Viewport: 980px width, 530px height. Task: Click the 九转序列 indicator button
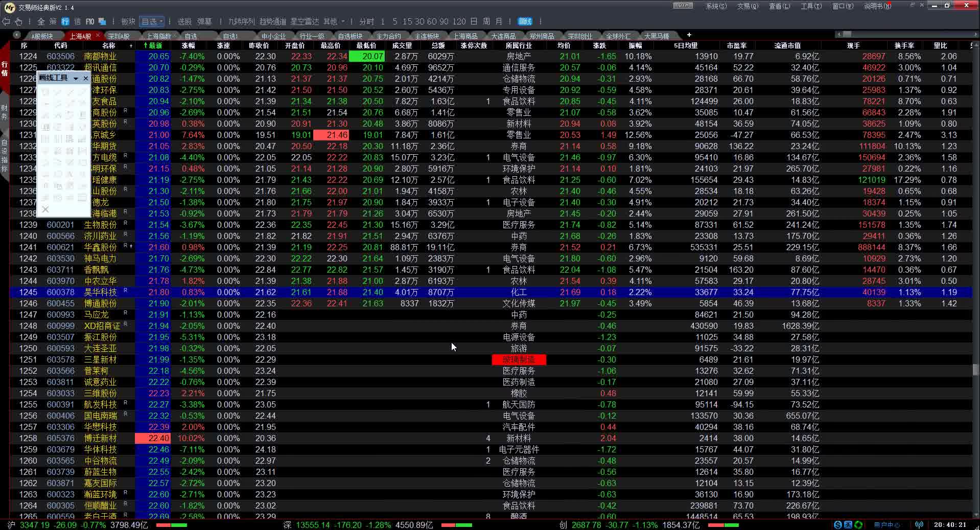(x=241, y=21)
